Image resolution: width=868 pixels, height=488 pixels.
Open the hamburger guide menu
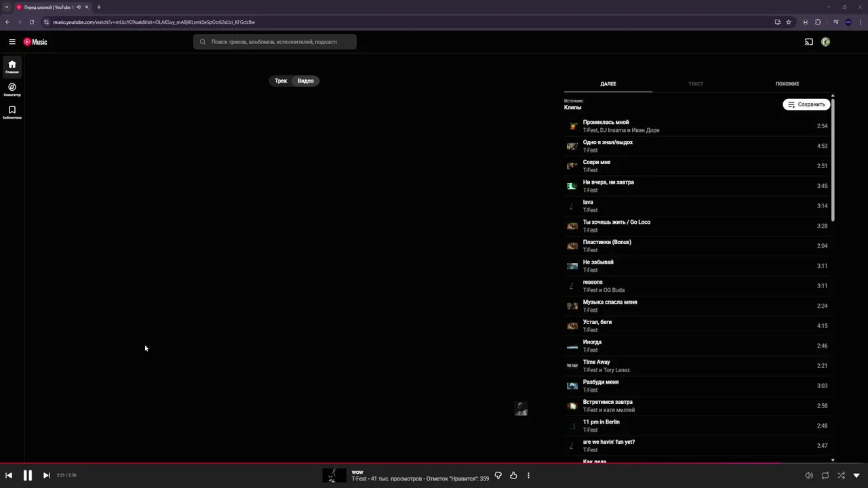coord(12,42)
